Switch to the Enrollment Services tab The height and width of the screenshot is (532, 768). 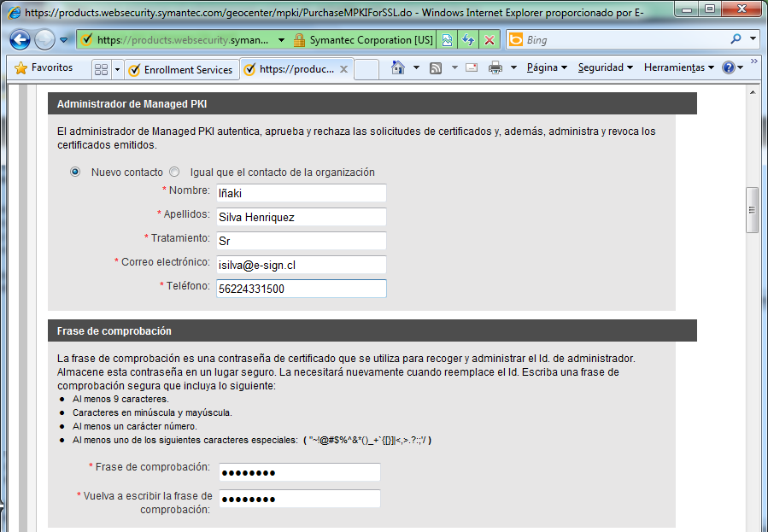coord(180,69)
